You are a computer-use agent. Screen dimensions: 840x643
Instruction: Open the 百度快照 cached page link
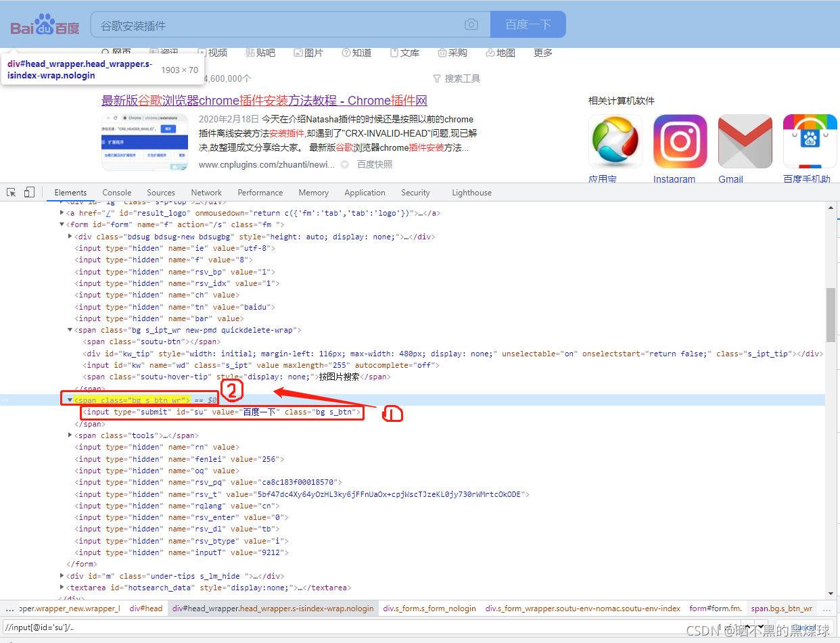click(375, 164)
